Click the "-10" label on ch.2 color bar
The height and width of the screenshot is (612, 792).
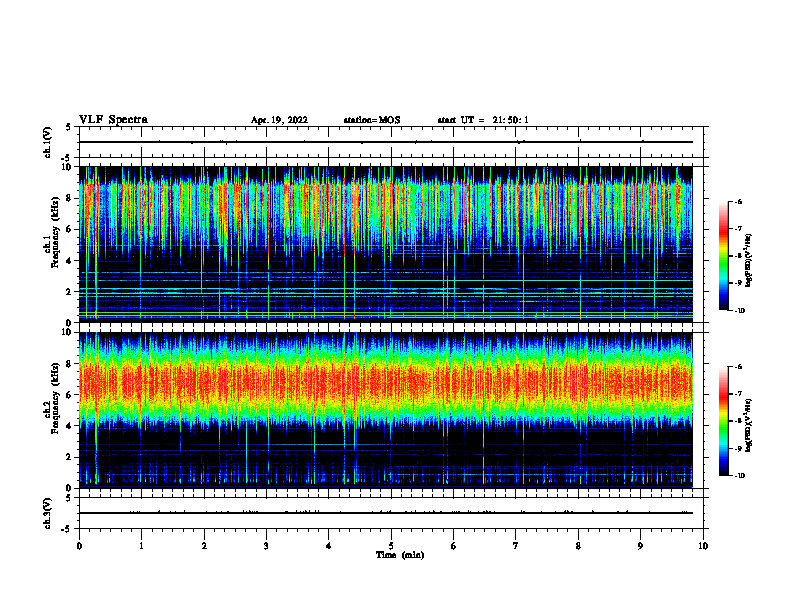(x=739, y=476)
